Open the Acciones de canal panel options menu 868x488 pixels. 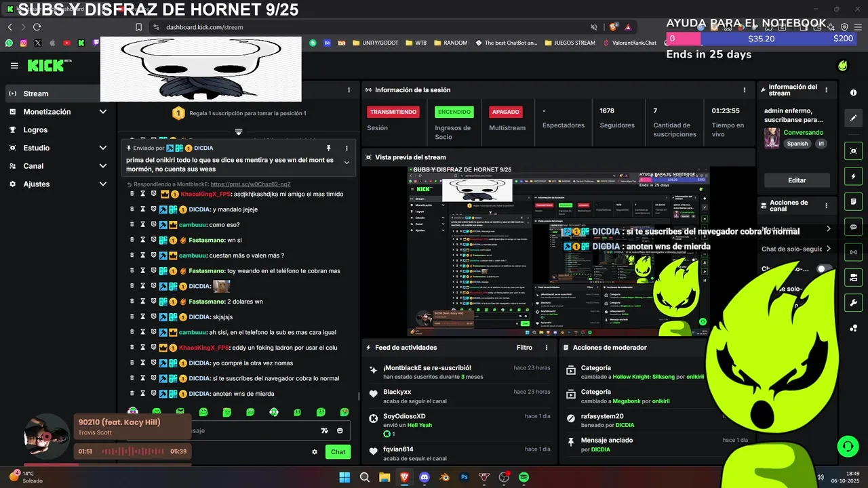coord(826,205)
